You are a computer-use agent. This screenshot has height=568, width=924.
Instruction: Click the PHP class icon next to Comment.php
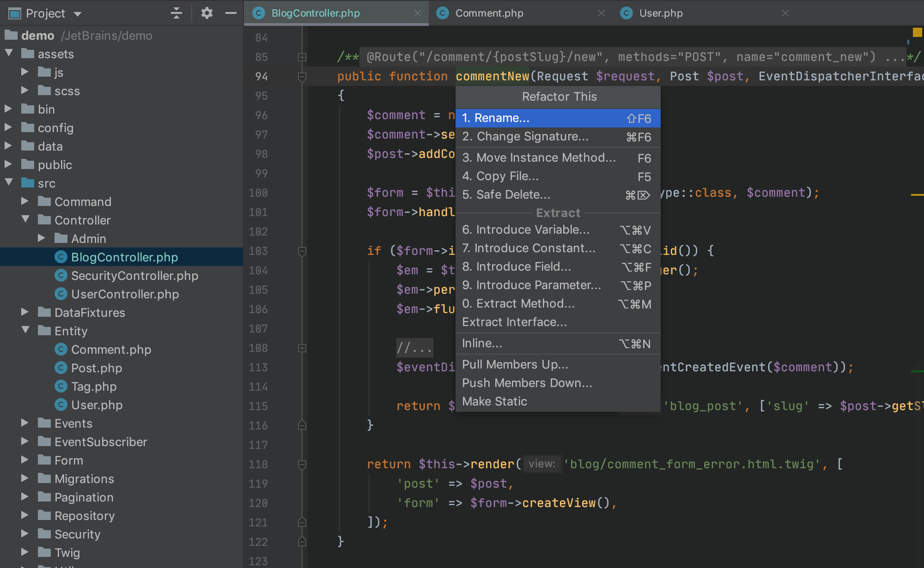[62, 348]
